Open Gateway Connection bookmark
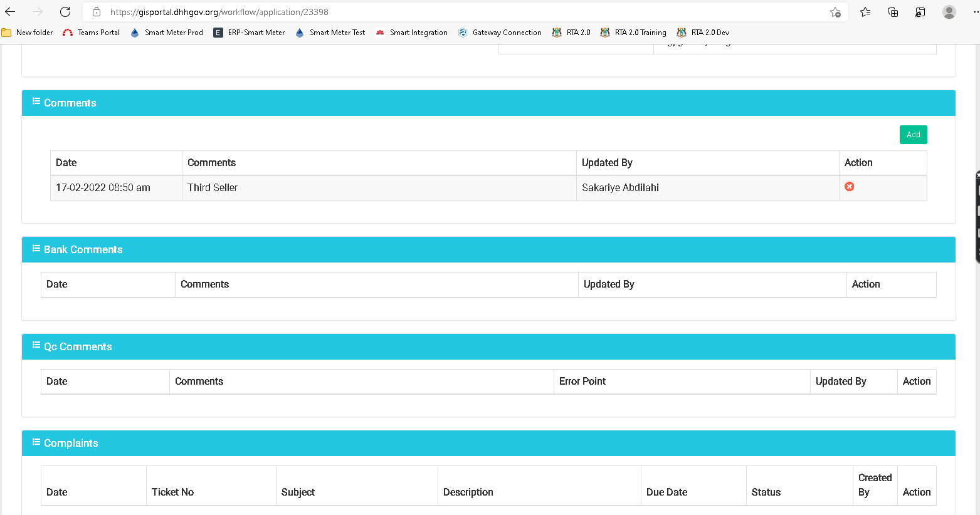Image resolution: width=980 pixels, height=515 pixels. click(500, 33)
